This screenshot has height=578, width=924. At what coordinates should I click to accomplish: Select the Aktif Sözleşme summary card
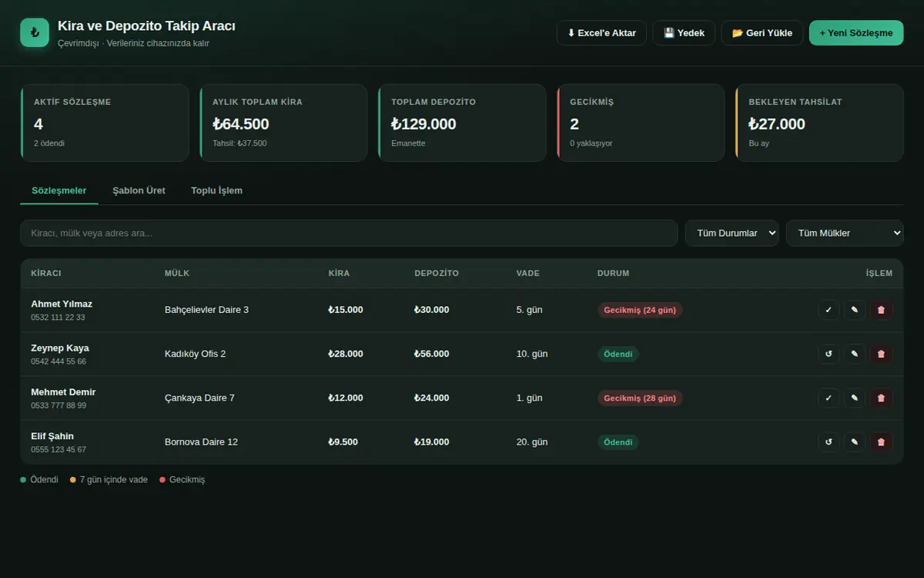tap(105, 123)
